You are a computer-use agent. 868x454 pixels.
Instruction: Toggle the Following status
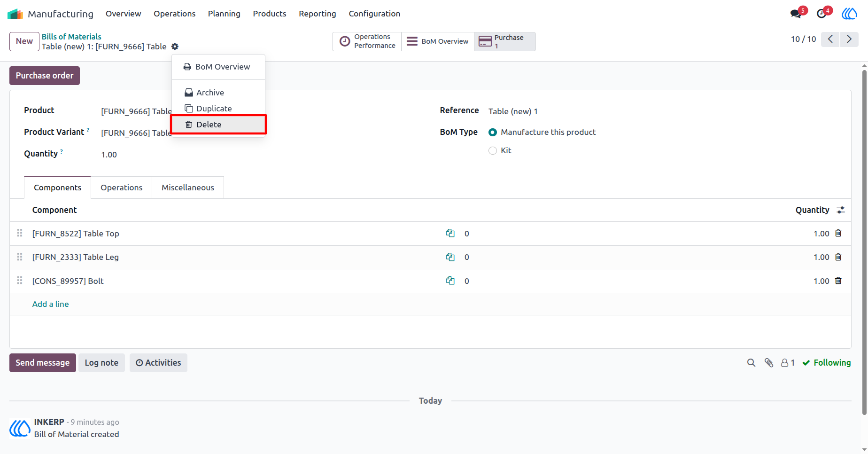(827, 363)
